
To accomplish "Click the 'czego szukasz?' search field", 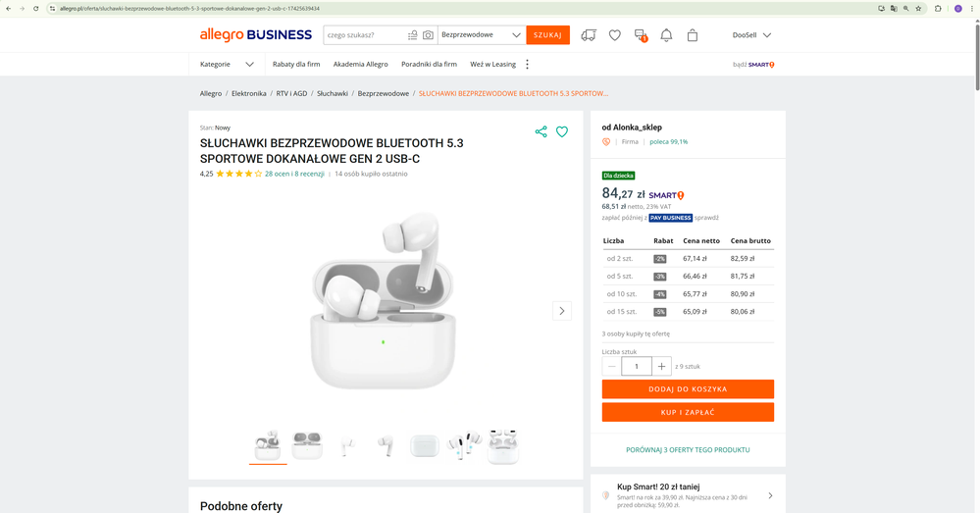I will (x=363, y=35).
